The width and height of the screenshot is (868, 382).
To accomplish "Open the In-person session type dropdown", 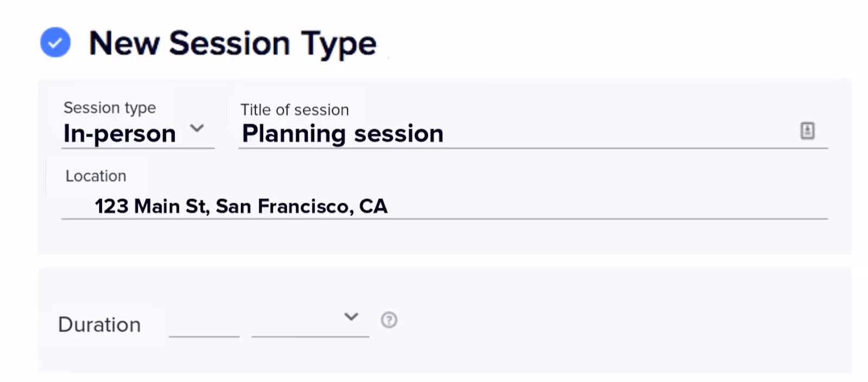I will 138,133.
